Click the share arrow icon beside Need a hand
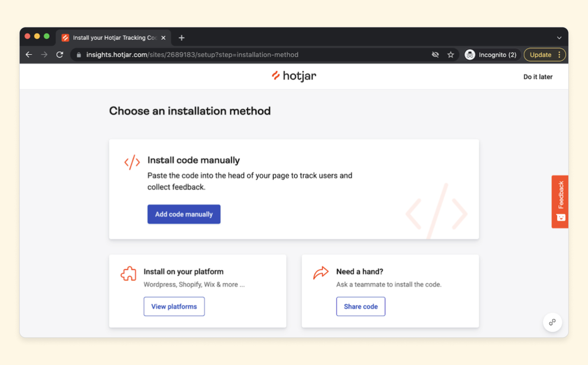This screenshot has height=365, width=588. pos(321,273)
